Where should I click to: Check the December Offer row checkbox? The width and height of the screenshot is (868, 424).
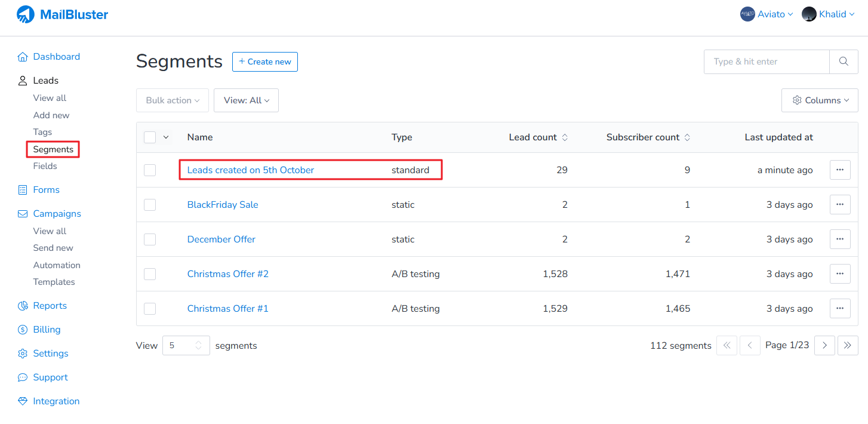[x=150, y=239]
